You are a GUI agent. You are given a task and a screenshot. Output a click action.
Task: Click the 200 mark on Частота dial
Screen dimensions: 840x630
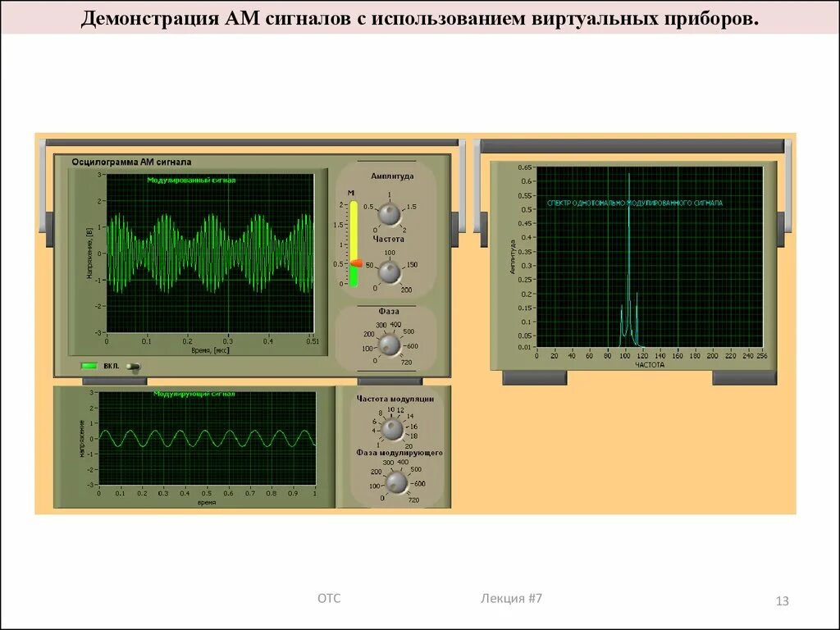[x=407, y=290]
